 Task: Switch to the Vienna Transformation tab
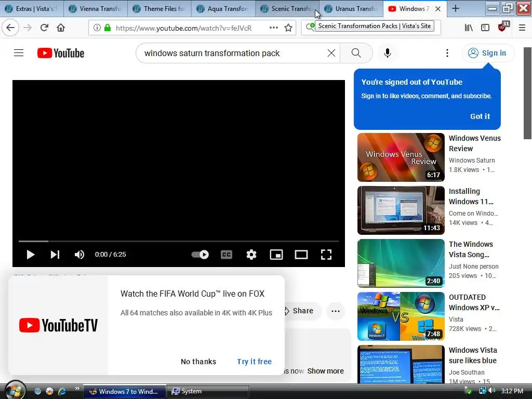pos(96,9)
